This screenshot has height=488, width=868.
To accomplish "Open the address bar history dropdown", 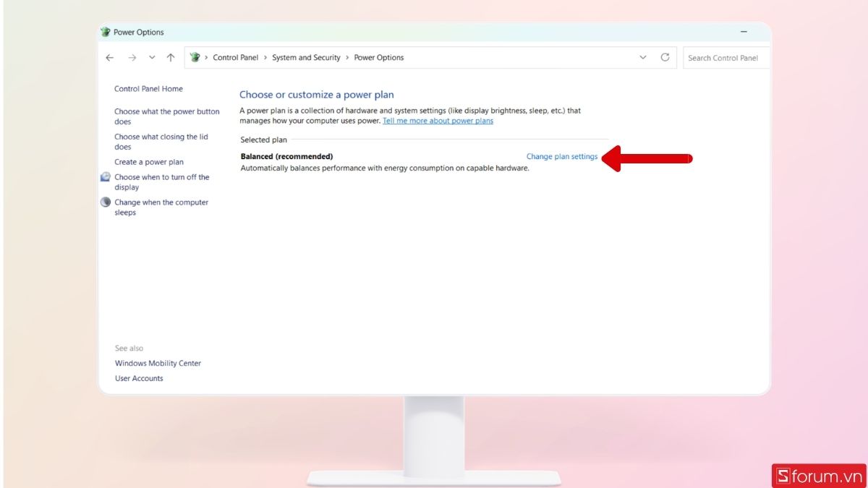I will click(x=643, y=57).
